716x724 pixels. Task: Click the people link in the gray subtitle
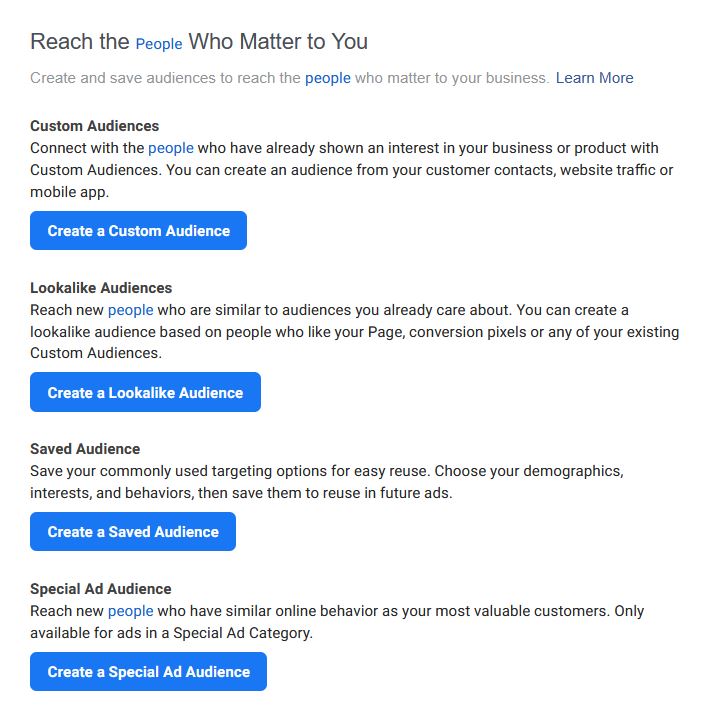coord(328,78)
